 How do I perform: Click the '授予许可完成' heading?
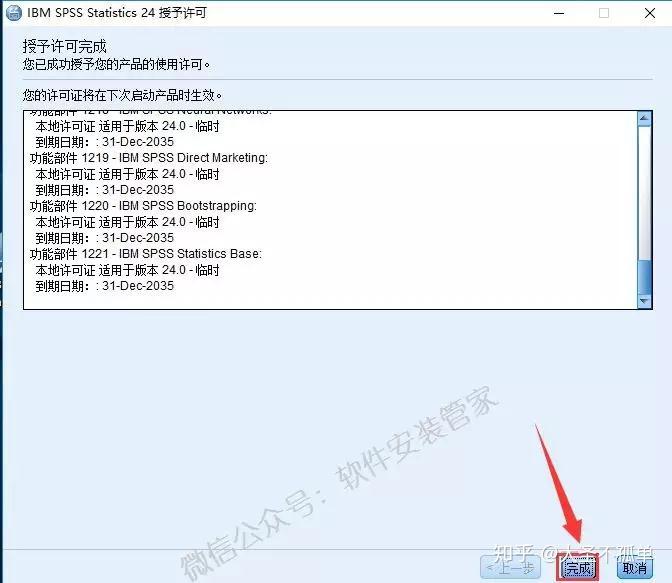64,46
